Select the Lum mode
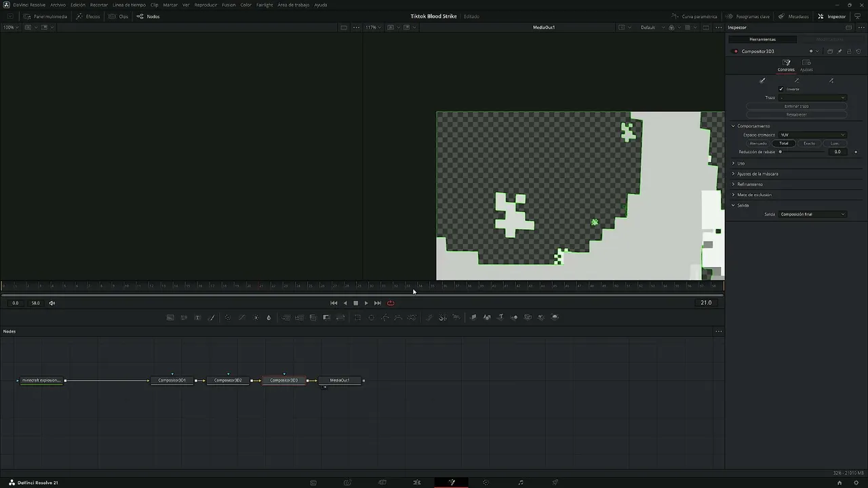Image resolution: width=868 pixels, height=488 pixels. [x=834, y=144]
